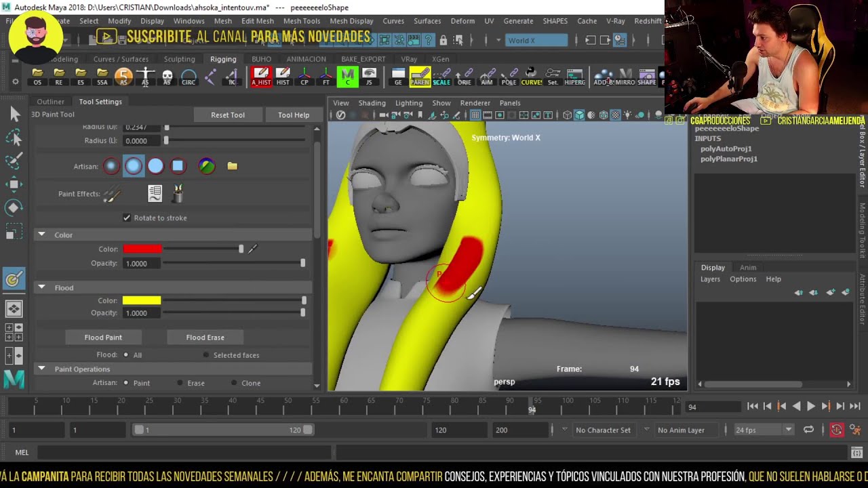Click the polyAutoProj1 input node
Screen dimensions: 868x488
tap(726, 148)
